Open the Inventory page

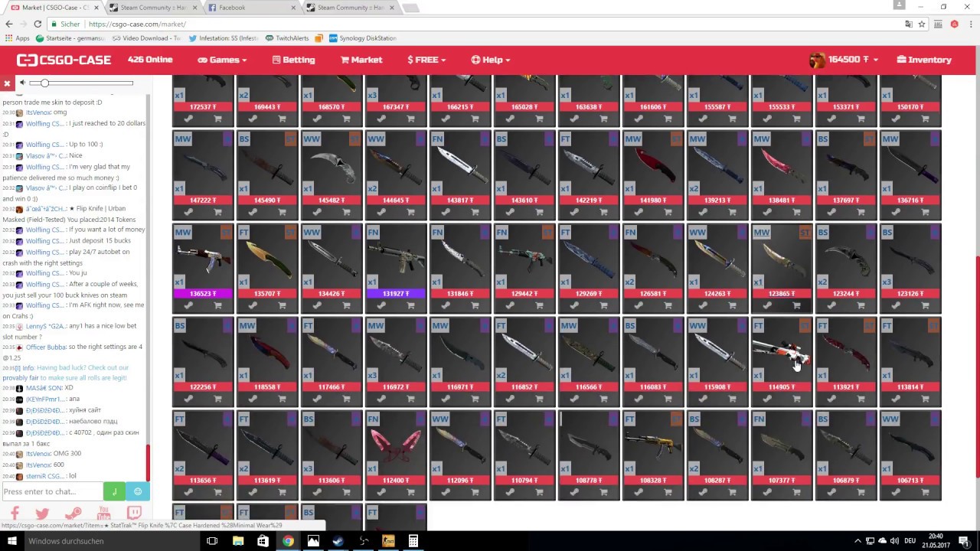point(924,60)
